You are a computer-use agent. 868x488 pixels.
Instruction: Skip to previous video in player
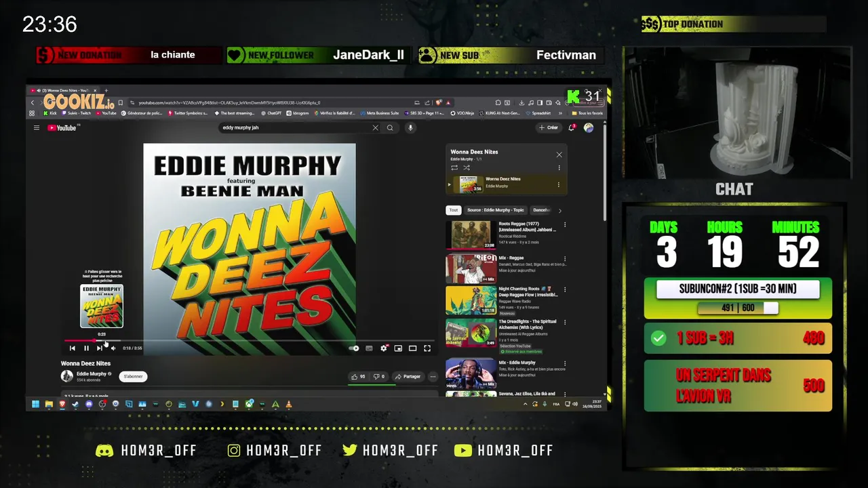73,348
